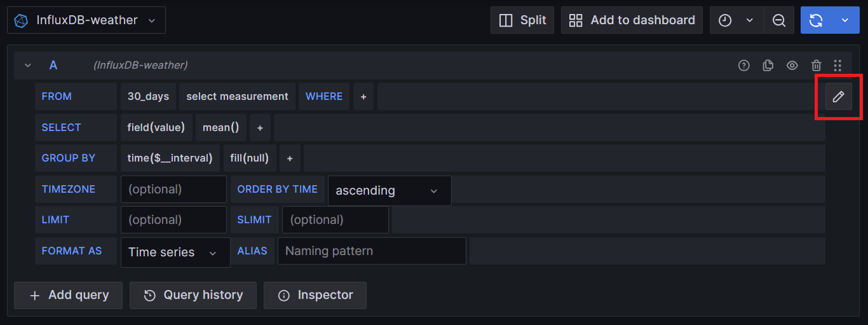Viewport: 868px width, 325px height.
Task: Add a WHERE condition plus button
Action: pyautogui.click(x=363, y=97)
